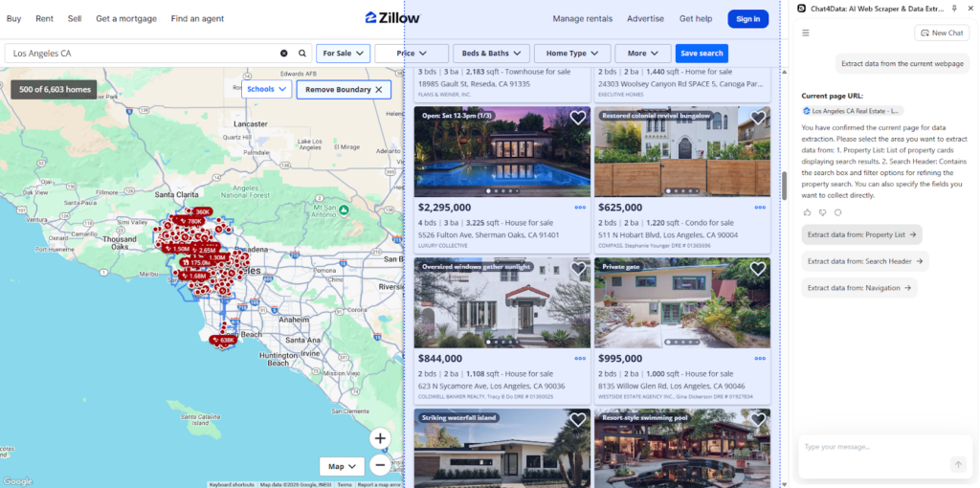980x488 pixels.
Task: Favorite the Restored colonial revival bungalow listing
Action: pos(758,118)
